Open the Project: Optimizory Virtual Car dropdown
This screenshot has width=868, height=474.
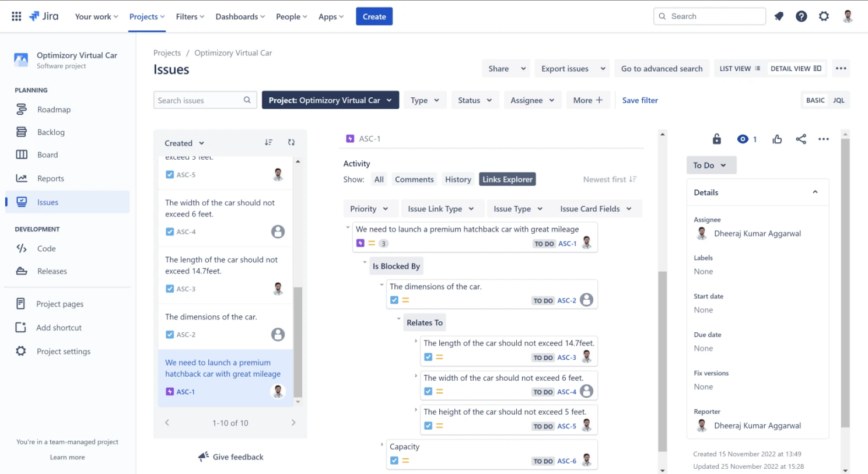point(330,100)
